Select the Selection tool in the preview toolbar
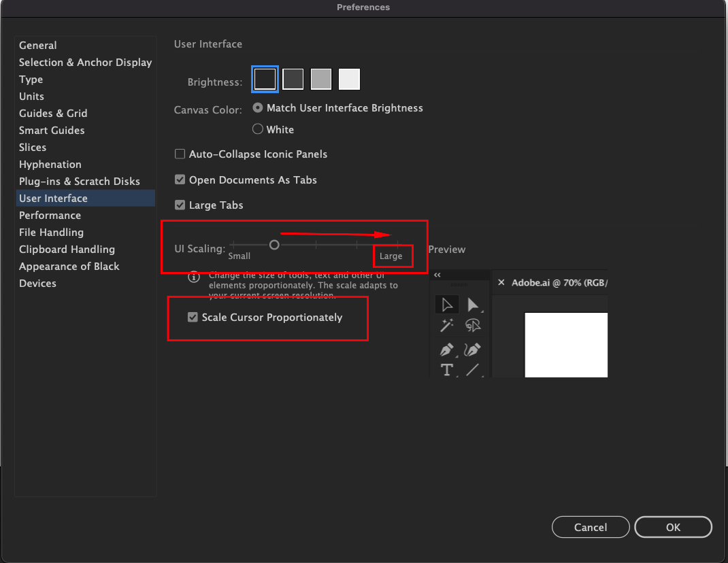Viewport: 728px width, 563px height. pyautogui.click(x=447, y=304)
